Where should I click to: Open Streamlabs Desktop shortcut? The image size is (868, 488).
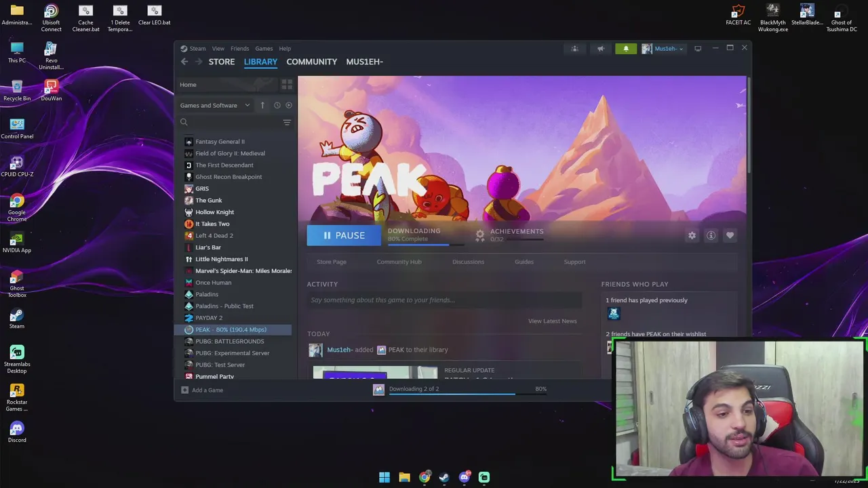click(17, 360)
